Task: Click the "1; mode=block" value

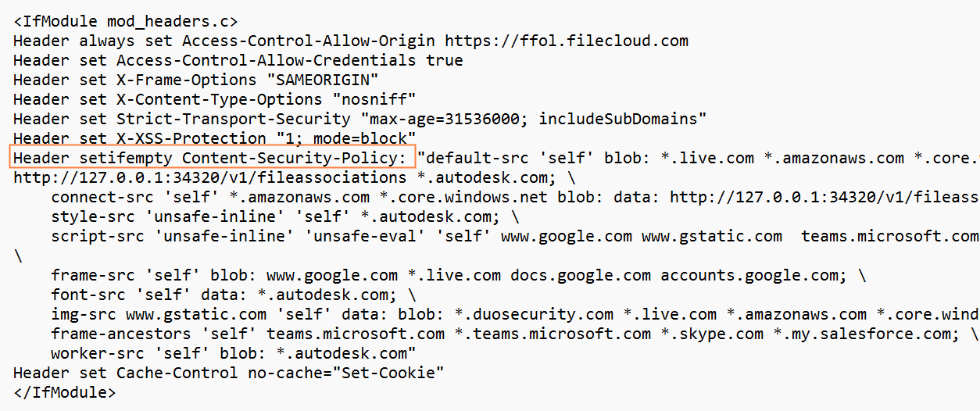Action: 350,138
